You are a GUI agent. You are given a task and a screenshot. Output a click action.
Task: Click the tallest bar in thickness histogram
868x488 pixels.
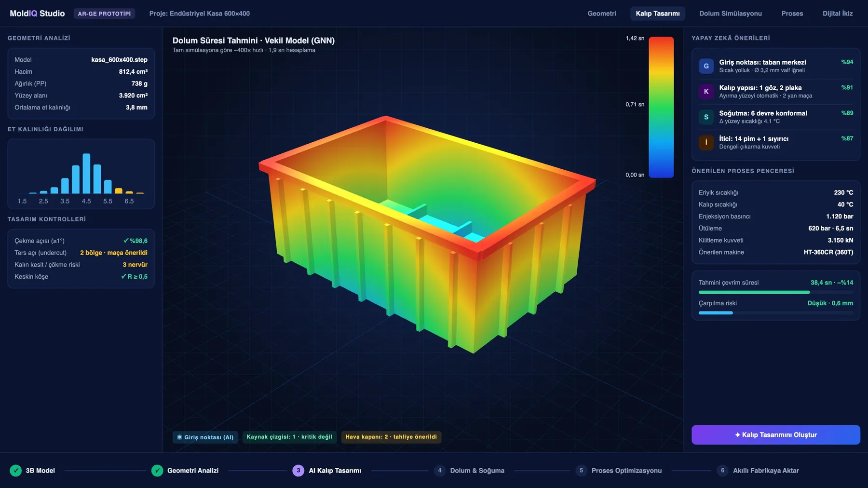point(86,174)
